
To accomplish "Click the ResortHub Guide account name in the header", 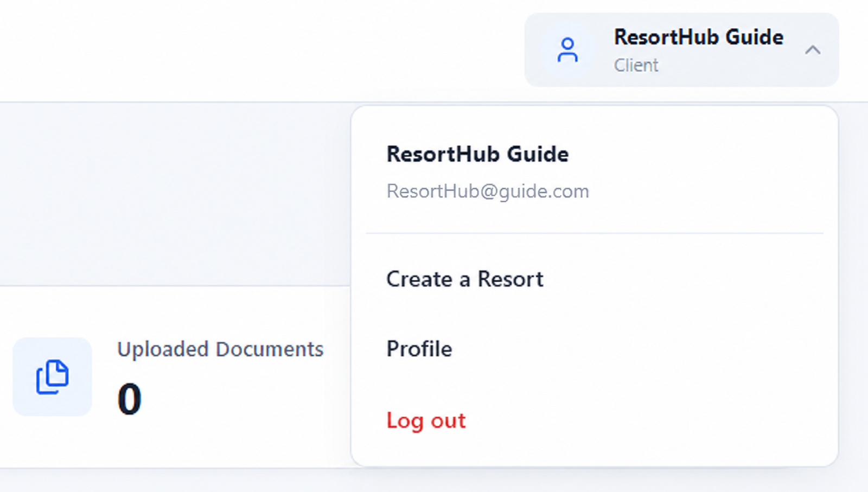I will coord(699,37).
